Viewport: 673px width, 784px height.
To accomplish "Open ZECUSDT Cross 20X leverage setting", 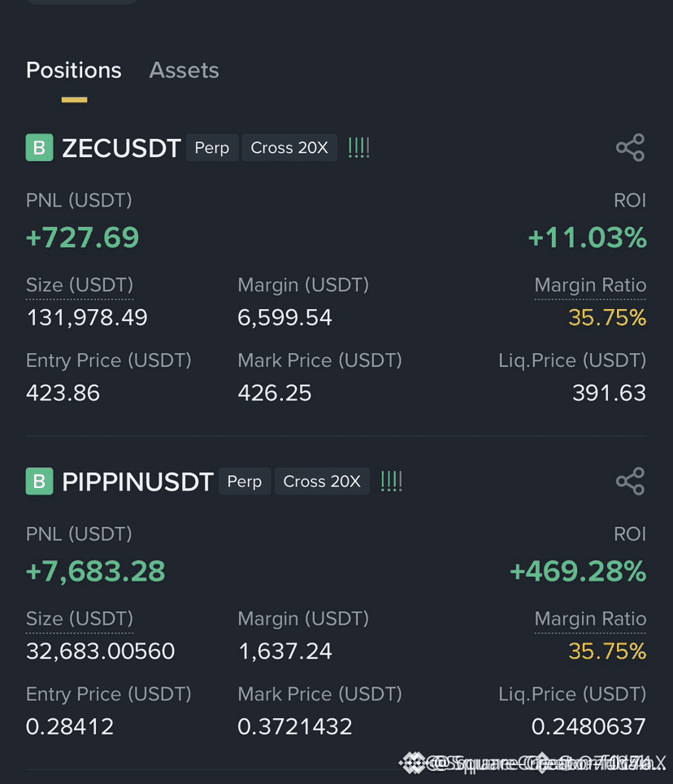I will click(x=289, y=147).
